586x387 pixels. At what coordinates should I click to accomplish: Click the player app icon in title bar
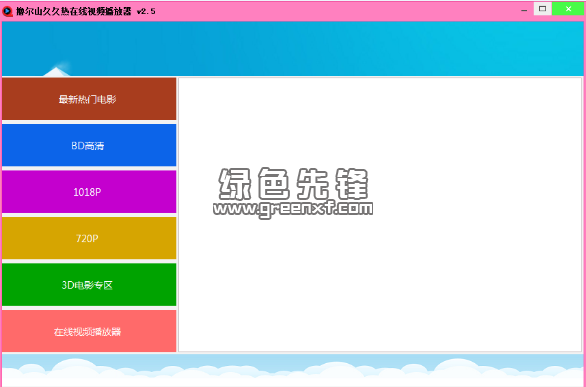[7, 11]
